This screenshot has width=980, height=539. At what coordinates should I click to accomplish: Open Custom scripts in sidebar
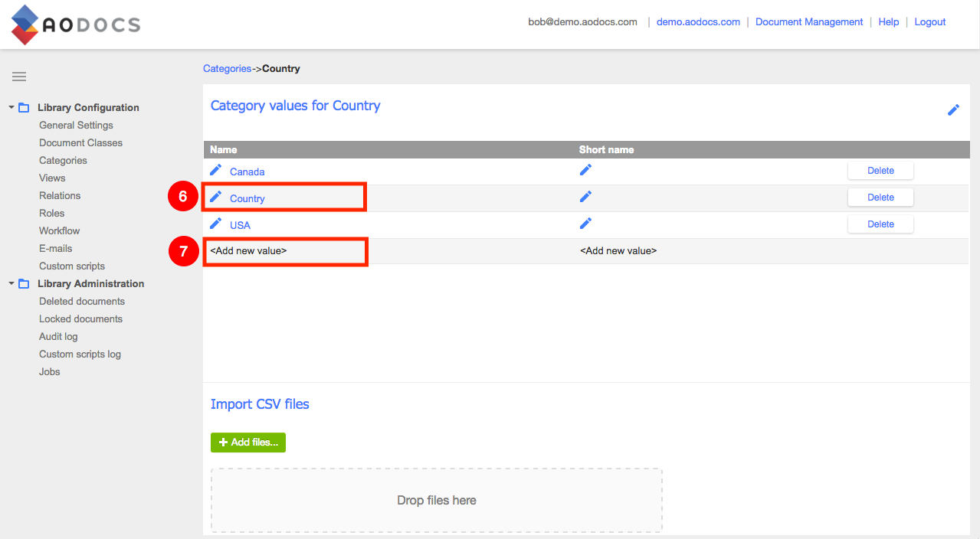[x=72, y=266]
